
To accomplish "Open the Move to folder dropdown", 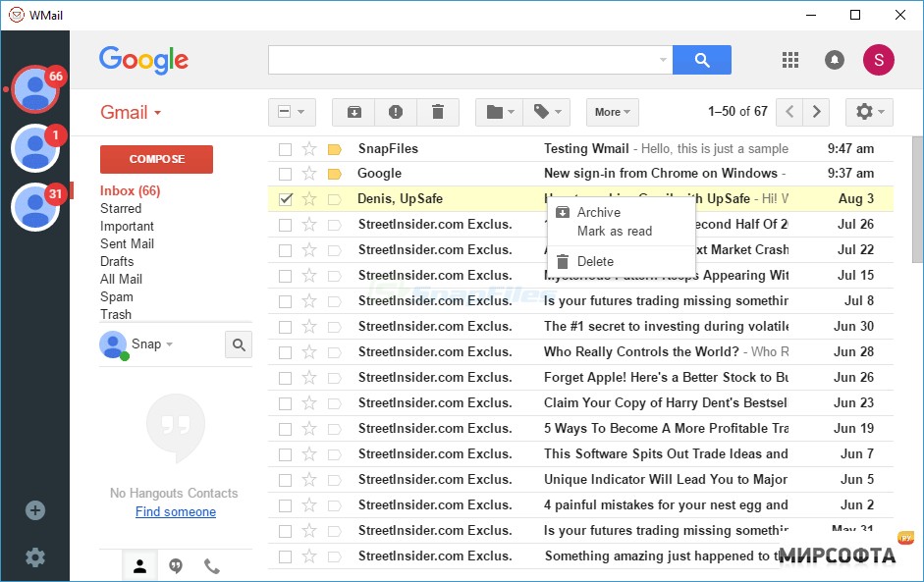I will (x=500, y=112).
